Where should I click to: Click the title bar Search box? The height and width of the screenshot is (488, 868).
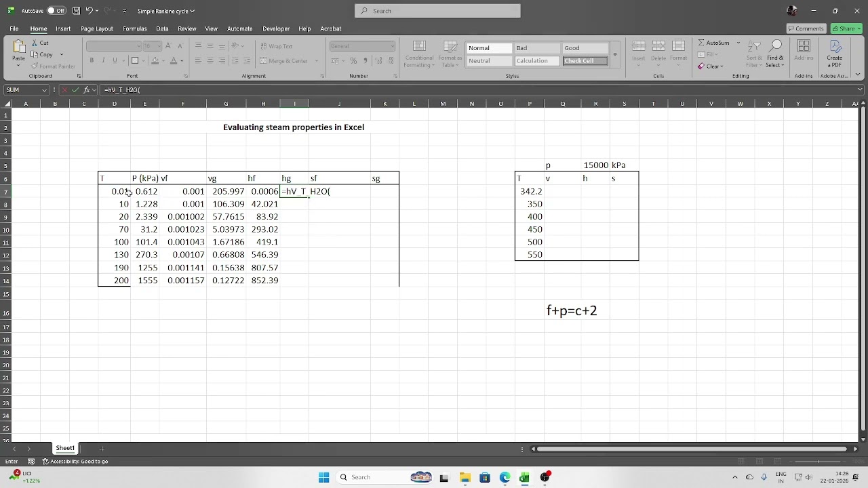click(437, 11)
